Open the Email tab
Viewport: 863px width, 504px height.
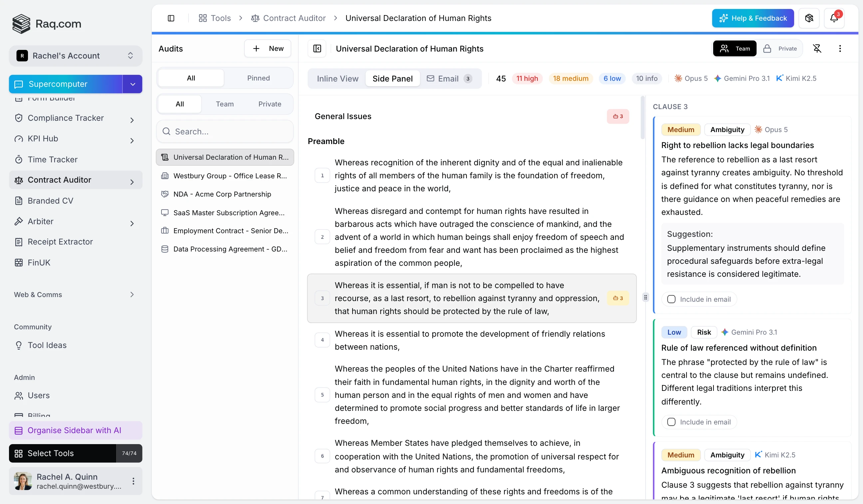[x=450, y=79]
